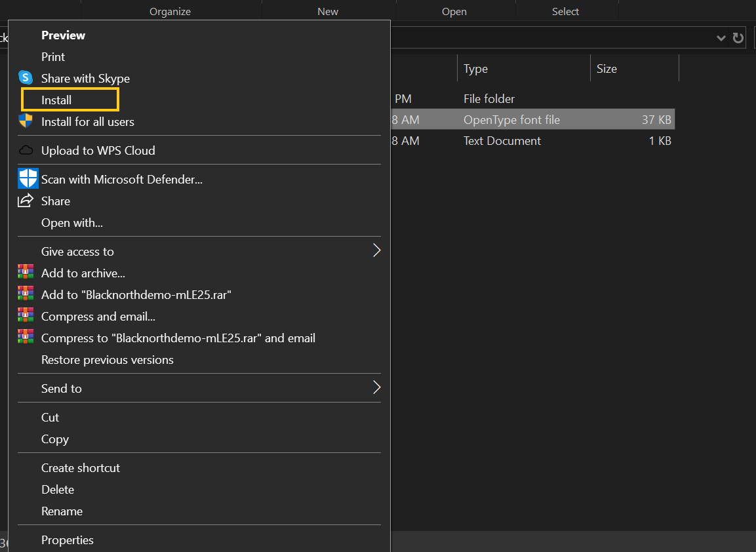The image size is (756, 552).
Task: Select Properties at the bottom of the menu
Action: 68,540
